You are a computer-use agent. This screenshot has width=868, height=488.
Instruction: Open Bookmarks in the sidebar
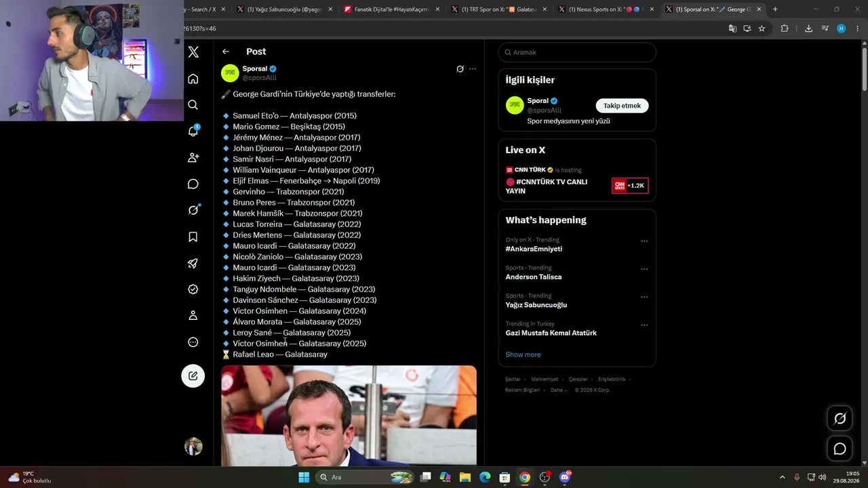click(x=193, y=237)
